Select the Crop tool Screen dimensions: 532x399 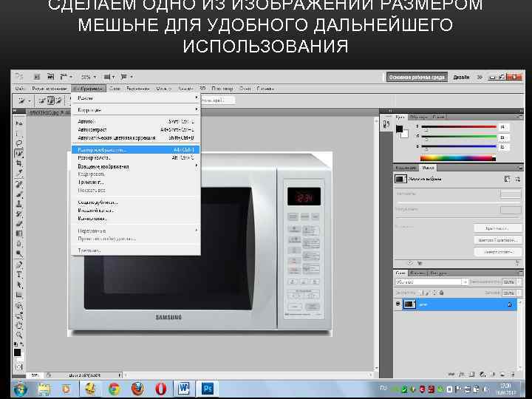19,163
